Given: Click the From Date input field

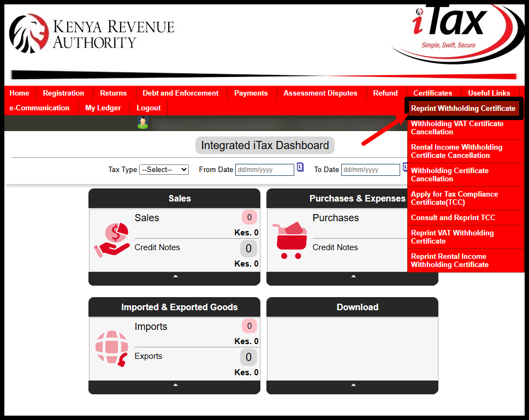Looking at the screenshot, I should click(264, 170).
